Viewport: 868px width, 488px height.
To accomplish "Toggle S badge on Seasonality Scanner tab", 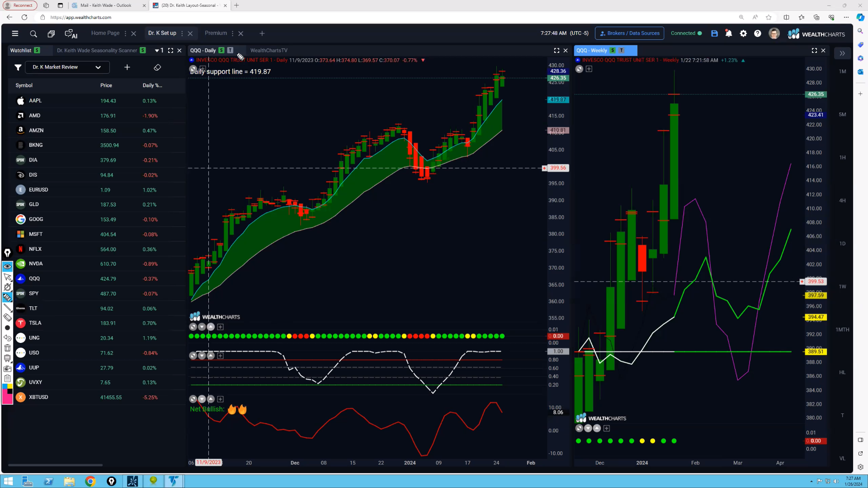I will coord(143,51).
